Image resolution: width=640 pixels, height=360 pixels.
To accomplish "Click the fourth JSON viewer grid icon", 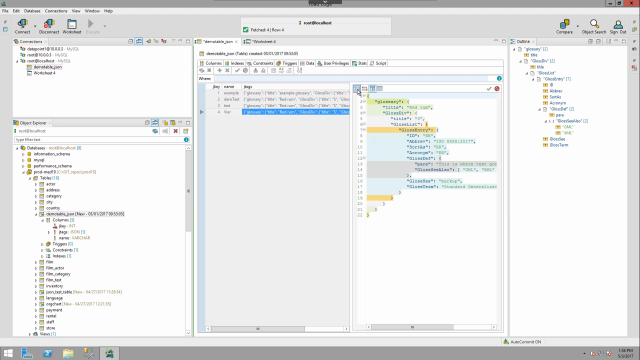I will [x=380, y=89].
